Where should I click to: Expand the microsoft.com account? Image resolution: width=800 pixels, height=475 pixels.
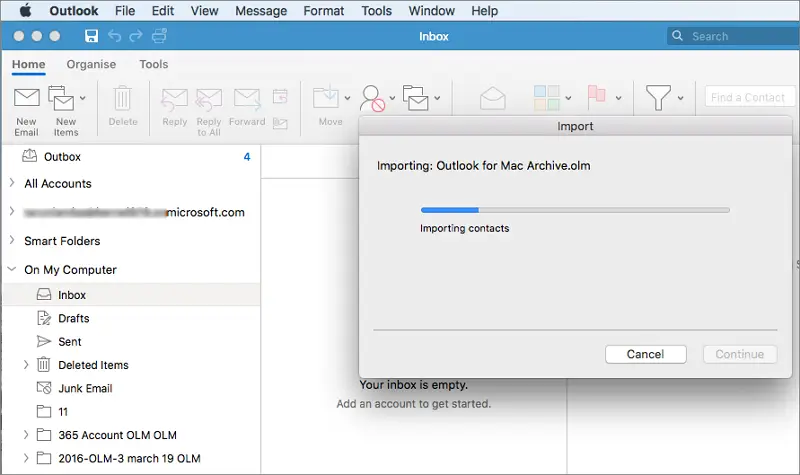click(x=12, y=211)
